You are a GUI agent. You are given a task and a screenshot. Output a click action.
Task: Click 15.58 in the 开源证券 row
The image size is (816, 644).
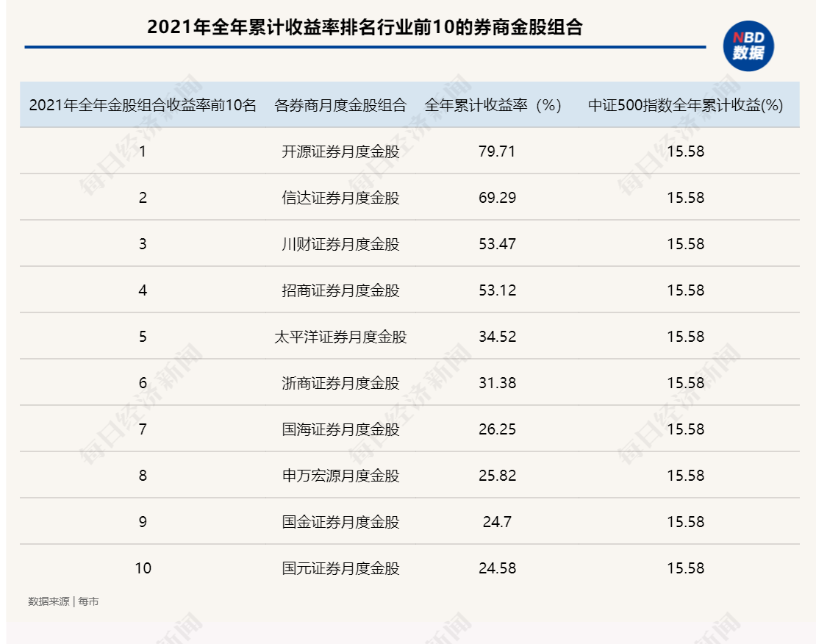point(685,151)
